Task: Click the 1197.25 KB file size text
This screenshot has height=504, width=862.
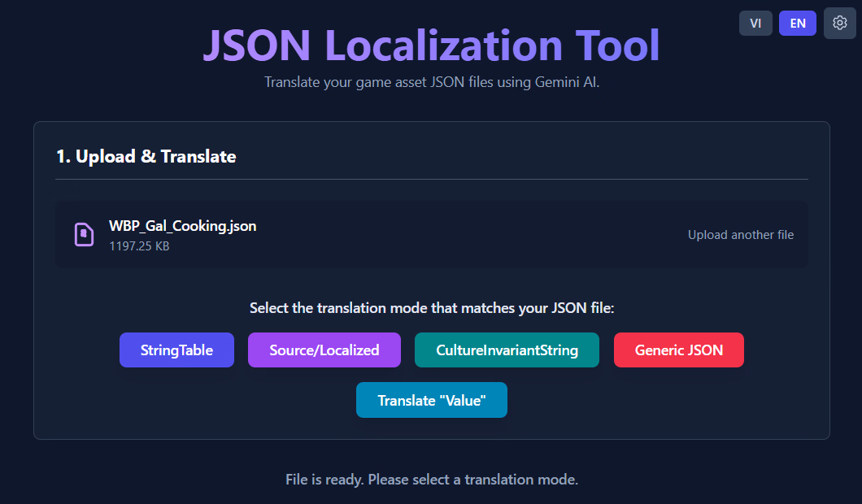Action: (x=139, y=245)
